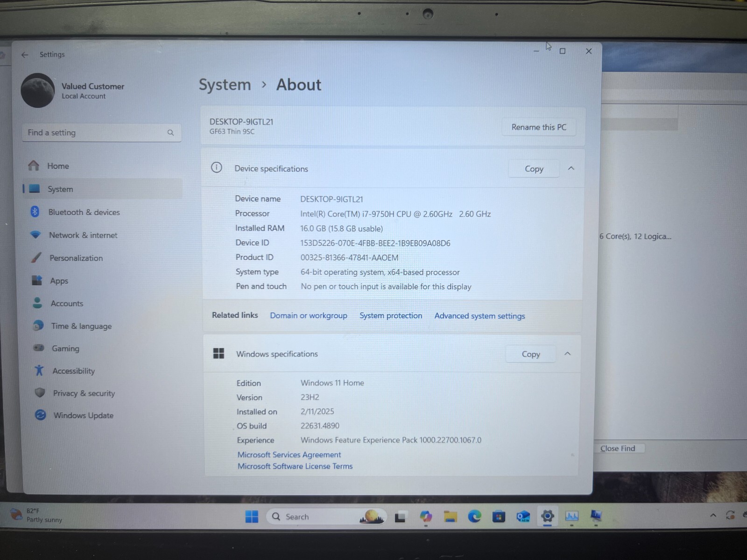This screenshot has height=560, width=747.
Task: Copy the Windows specifications
Action: pyautogui.click(x=531, y=354)
